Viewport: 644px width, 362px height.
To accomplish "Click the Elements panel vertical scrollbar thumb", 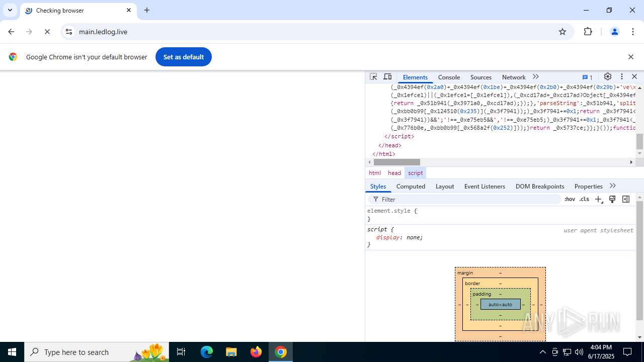I will (x=639, y=142).
